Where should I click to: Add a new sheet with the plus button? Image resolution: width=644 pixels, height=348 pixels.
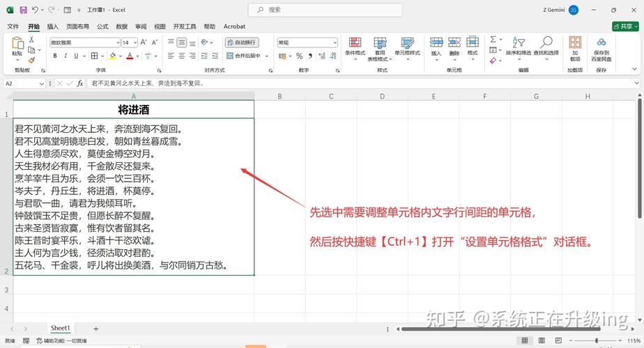click(x=95, y=329)
